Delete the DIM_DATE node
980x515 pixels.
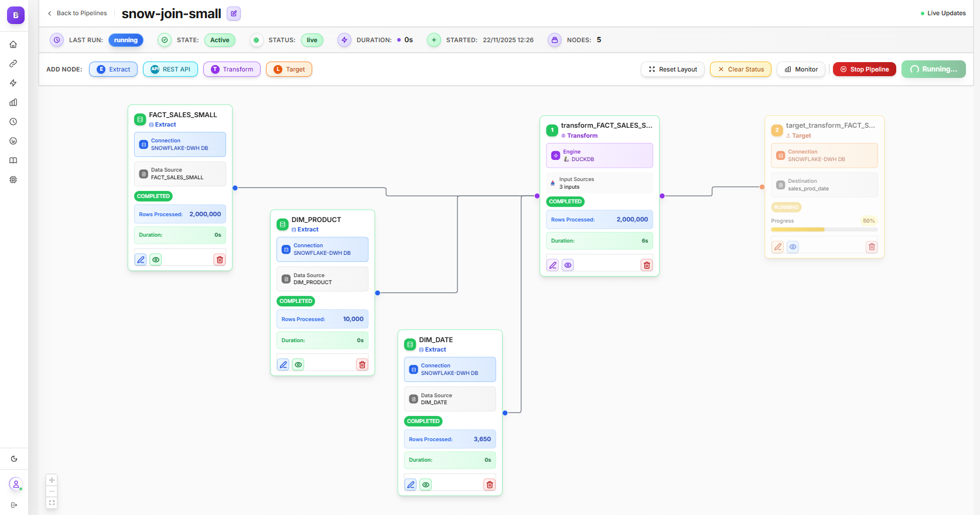pyautogui.click(x=490, y=485)
